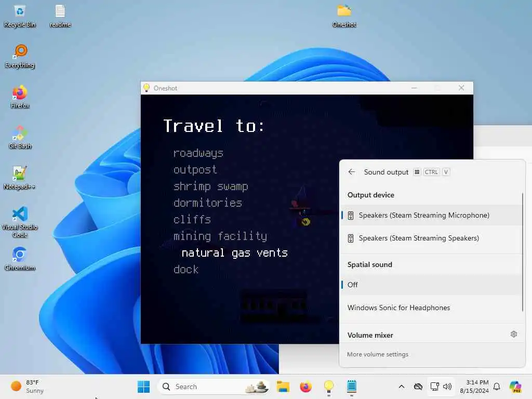Image resolution: width=532 pixels, height=399 pixels.
Task: Travel to dock
Action: pyautogui.click(x=185, y=270)
